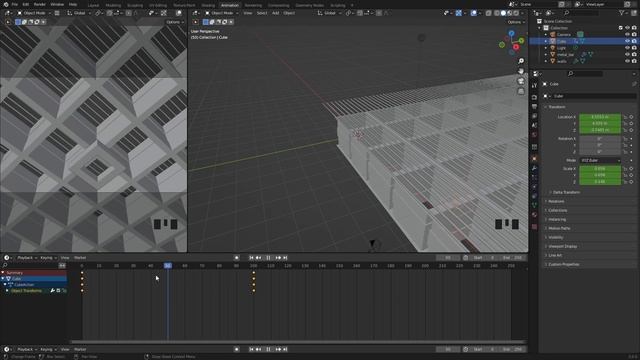This screenshot has height=360, width=640.
Task: Switch to the Shading workspace tab
Action: coord(208,5)
